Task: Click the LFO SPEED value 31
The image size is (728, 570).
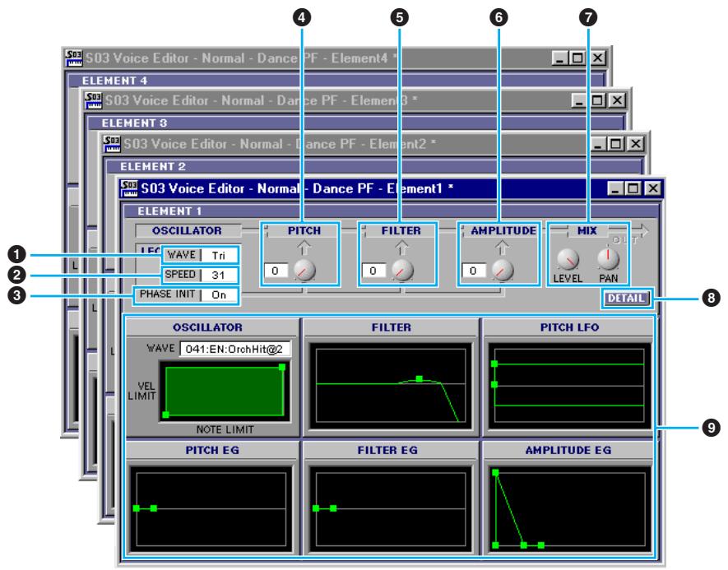Action: click(219, 275)
